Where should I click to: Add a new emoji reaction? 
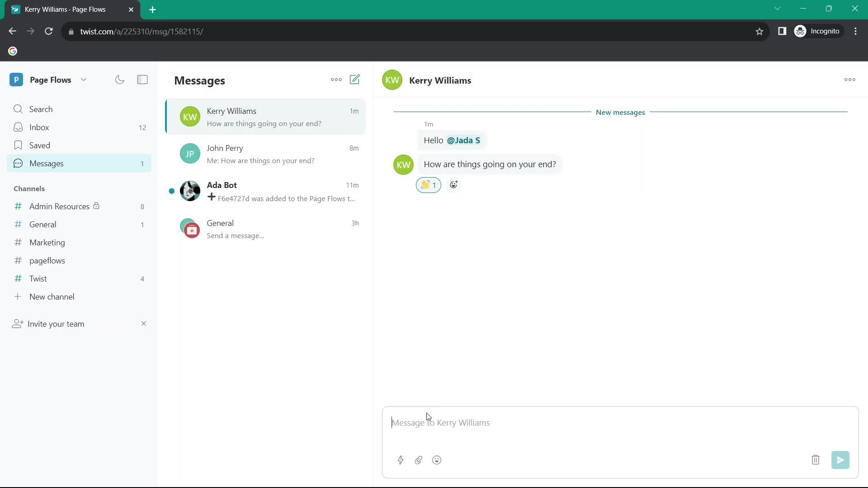454,185
